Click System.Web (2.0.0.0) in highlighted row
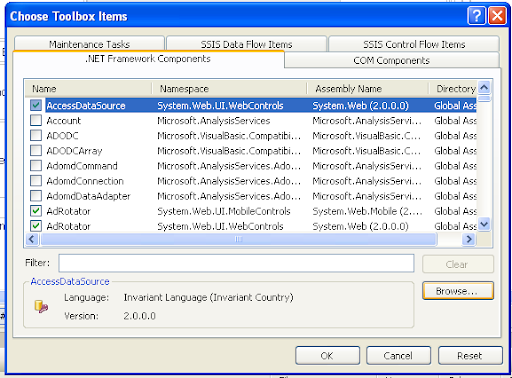 (360, 106)
